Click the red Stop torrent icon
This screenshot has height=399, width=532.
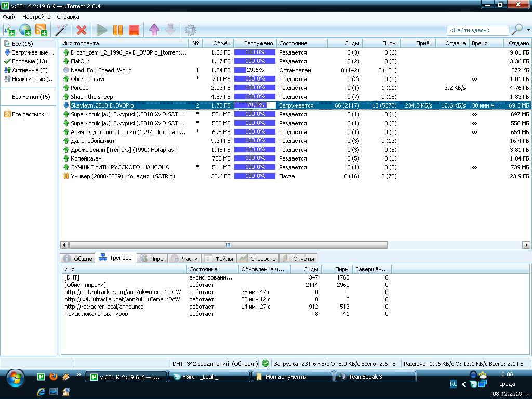tap(134, 30)
